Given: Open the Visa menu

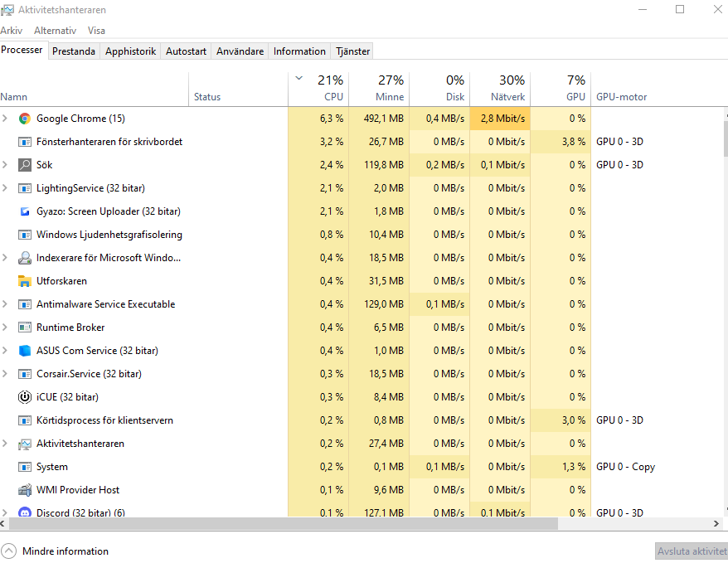Looking at the screenshot, I should point(96,30).
